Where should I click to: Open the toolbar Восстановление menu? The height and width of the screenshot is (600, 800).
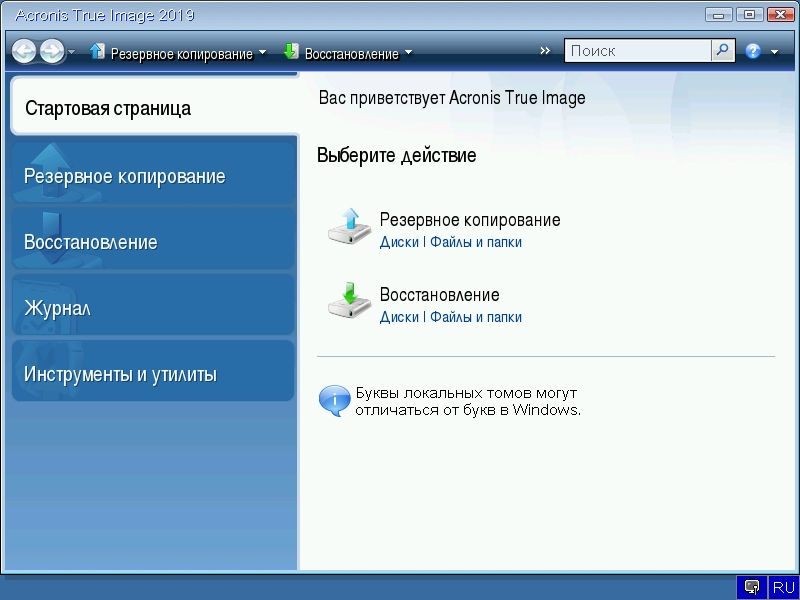pos(352,54)
